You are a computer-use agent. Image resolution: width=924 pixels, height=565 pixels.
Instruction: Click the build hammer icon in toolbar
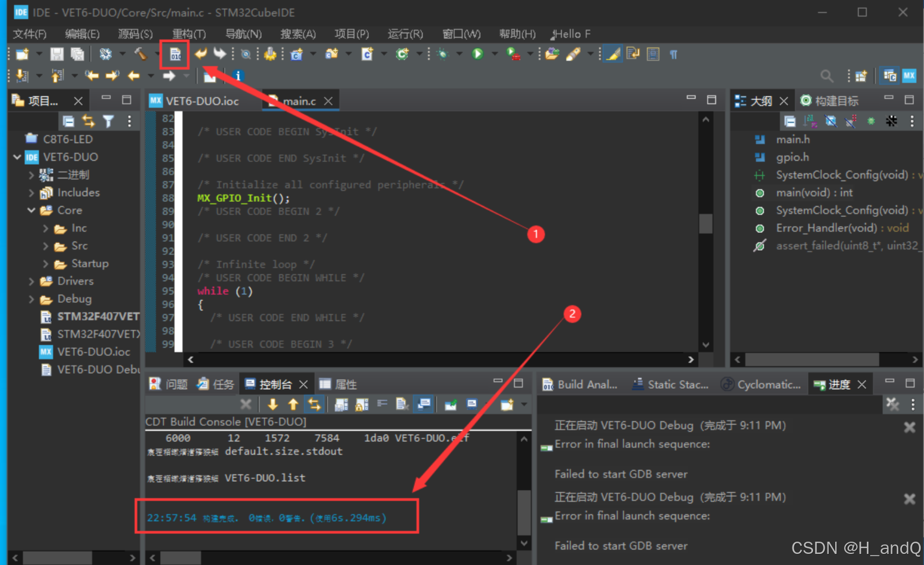coord(140,54)
